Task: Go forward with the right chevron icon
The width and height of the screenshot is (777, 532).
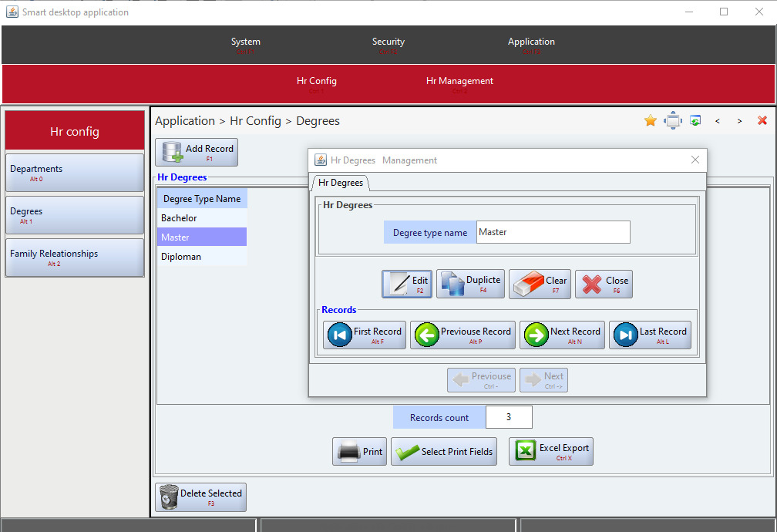Action: click(740, 121)
